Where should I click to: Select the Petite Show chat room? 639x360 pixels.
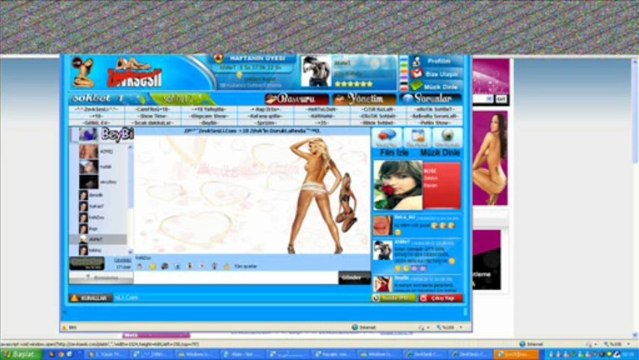(434, 123)
